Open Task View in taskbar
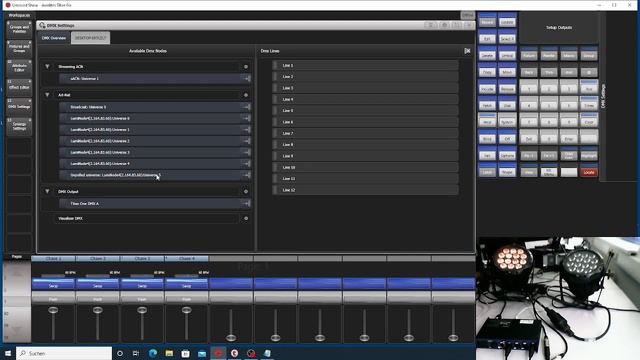The image size is (640, 360). (136, 353)
